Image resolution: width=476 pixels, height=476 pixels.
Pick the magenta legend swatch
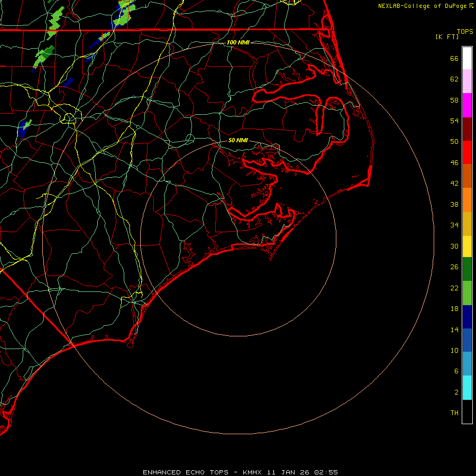click(467, 105)
